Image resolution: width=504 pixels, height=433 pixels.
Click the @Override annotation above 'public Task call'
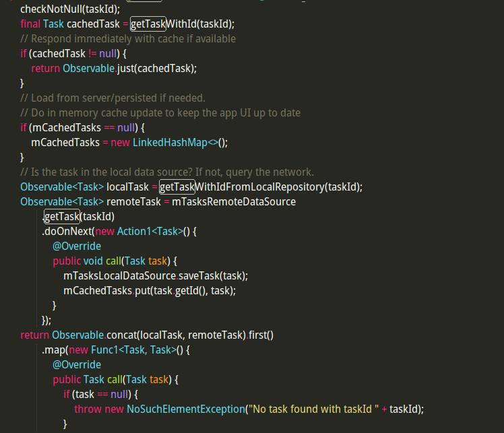click(x=77, y=364)
